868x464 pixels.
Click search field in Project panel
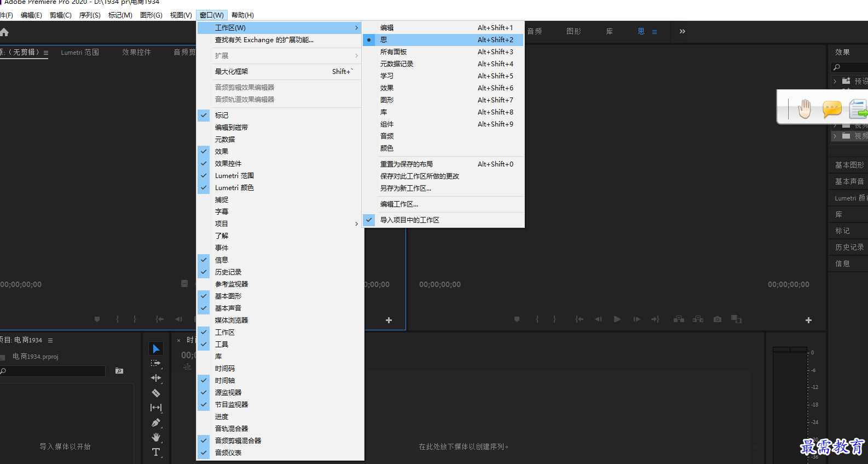point(53,371)
